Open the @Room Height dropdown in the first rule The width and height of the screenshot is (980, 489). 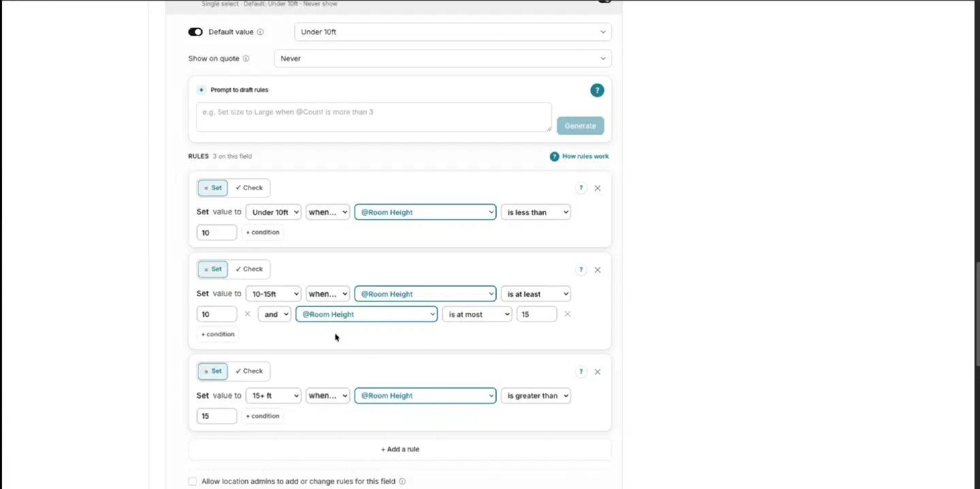tap(425, 212)
